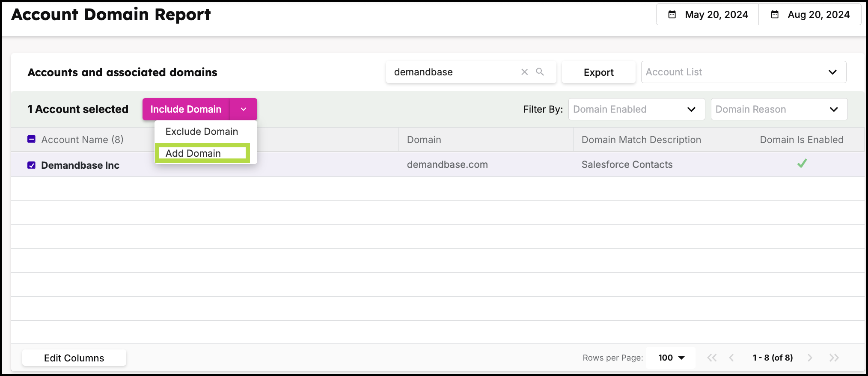Open the May 20, 2024 start date picker
The height and width of the screenshot is (376, 868).
(x=708, y=15)
